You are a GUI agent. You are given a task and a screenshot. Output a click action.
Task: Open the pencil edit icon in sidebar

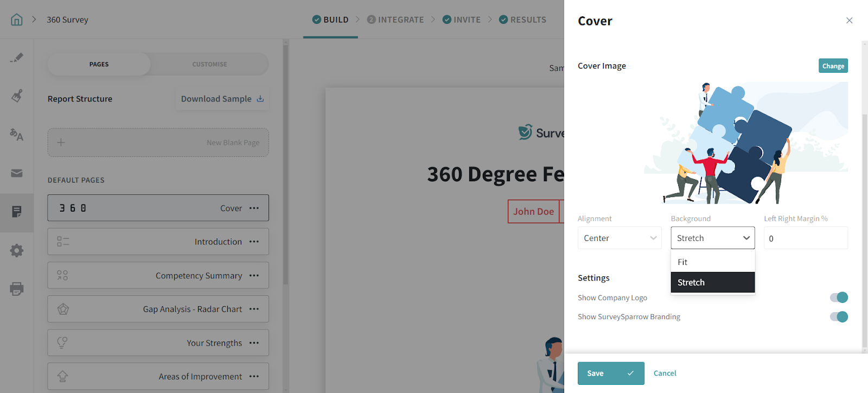pos(17,58)
